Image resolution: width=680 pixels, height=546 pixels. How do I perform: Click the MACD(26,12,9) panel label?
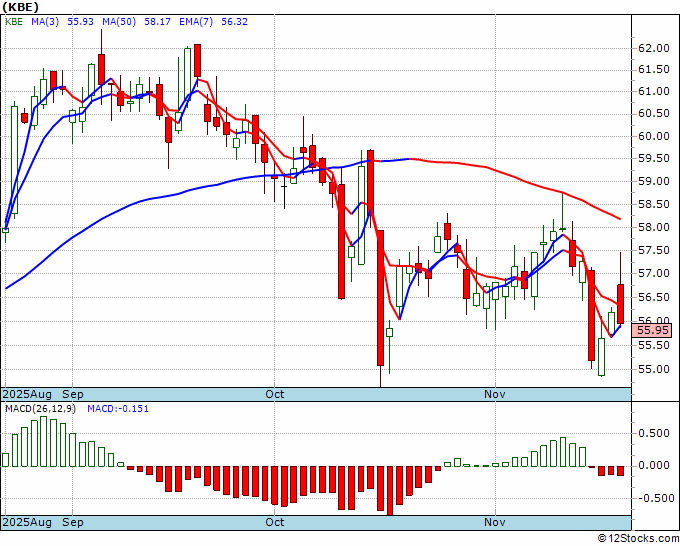pos(40,409)
